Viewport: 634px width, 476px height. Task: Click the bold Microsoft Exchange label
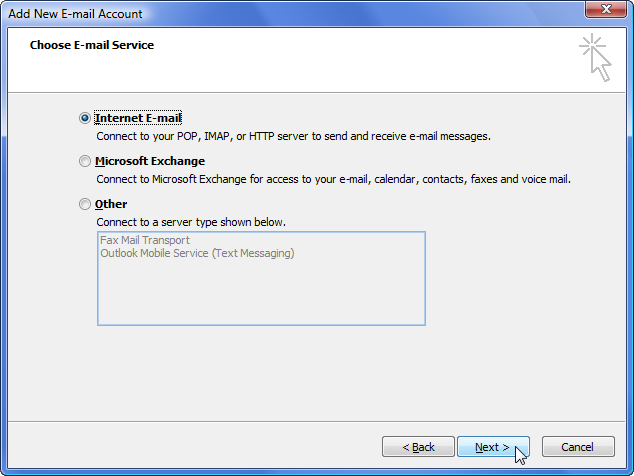150,161
